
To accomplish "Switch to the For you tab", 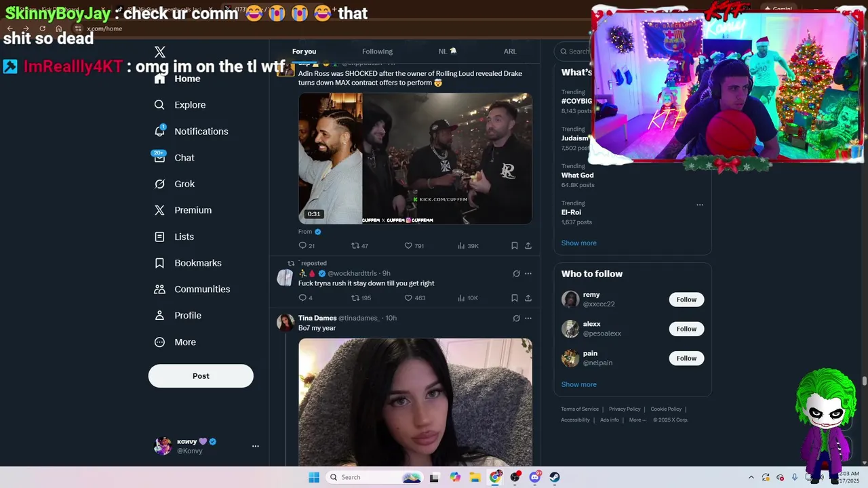I will click(x=304, y=52).
